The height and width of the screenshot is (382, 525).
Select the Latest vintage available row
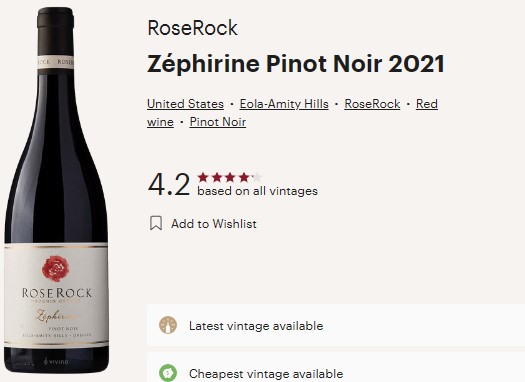click(x=336, y=325)
